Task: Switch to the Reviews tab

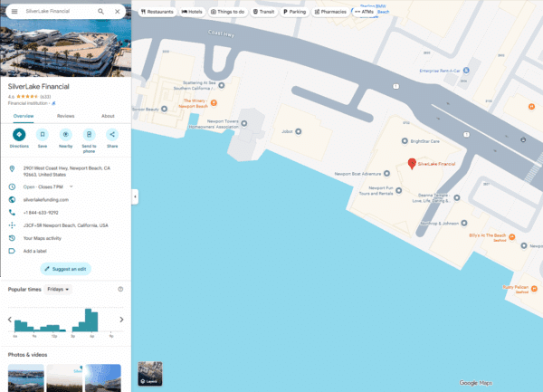Action: tap(65, 116)
